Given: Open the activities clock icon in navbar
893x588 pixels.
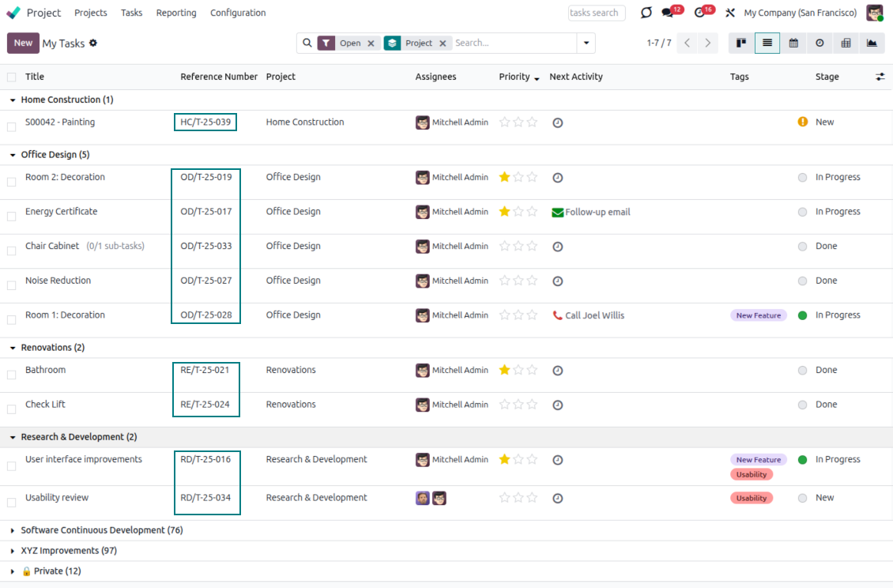Looking at the screenshot, I should 699,13.
